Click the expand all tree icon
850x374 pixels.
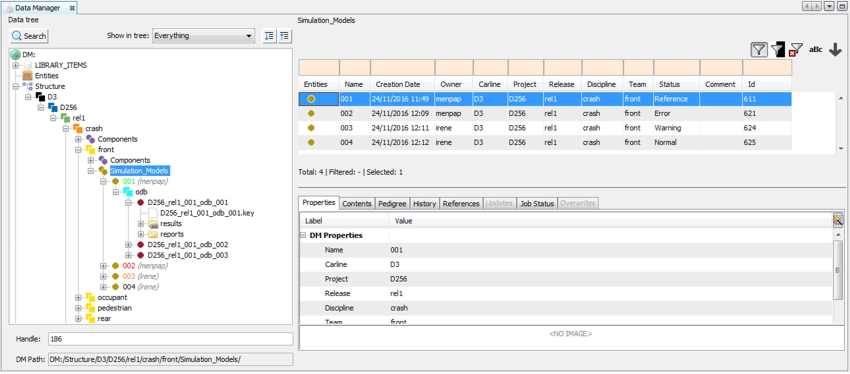tap(269, 36)
